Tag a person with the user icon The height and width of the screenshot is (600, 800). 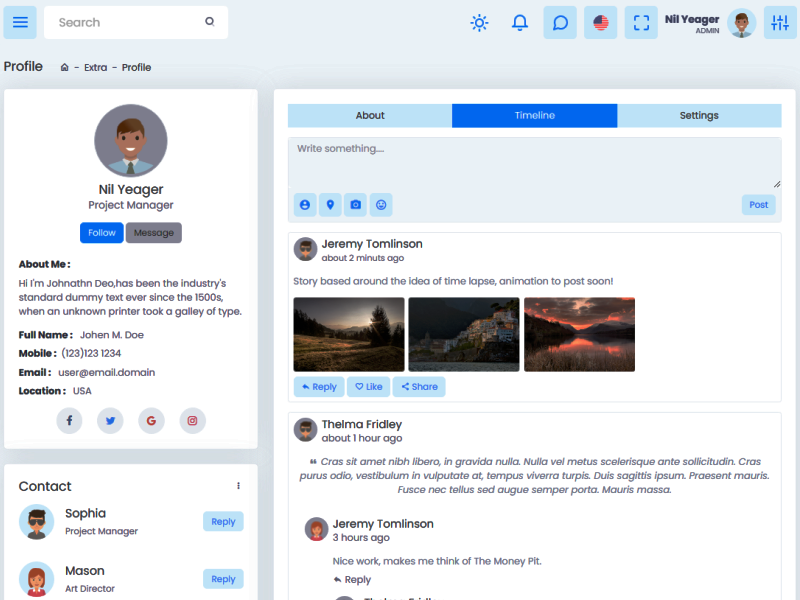(x=304, y=204)
